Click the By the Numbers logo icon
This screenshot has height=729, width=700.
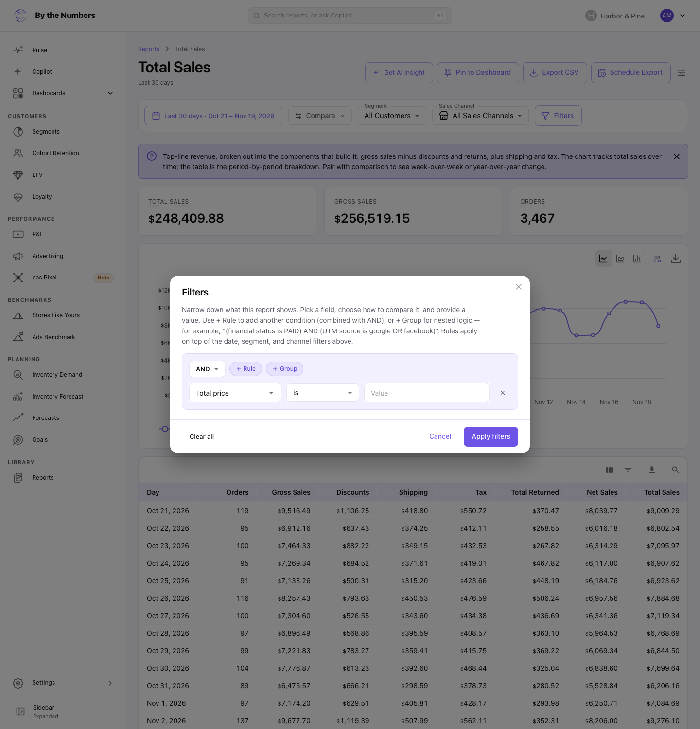click(20, 16)
